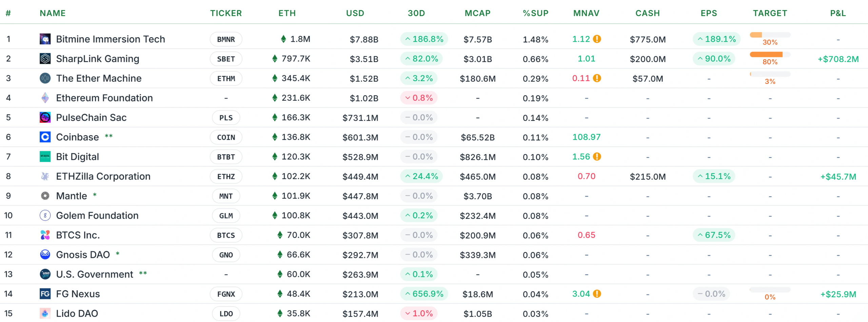
Task: Open The Ether Machine name link
Action: (99, 78)
